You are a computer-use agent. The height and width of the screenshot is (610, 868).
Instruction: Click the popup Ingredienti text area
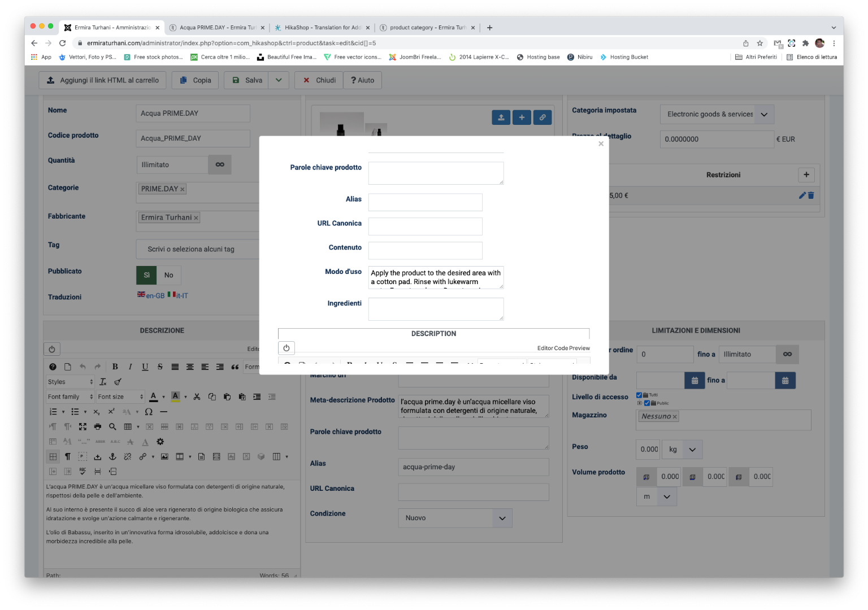(x=436, y=309)
